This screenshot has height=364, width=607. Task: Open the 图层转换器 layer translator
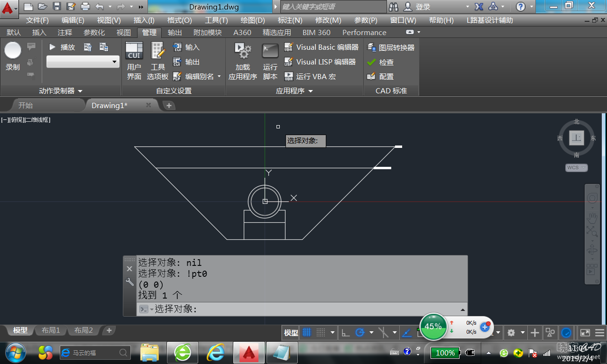click(391, 47)
